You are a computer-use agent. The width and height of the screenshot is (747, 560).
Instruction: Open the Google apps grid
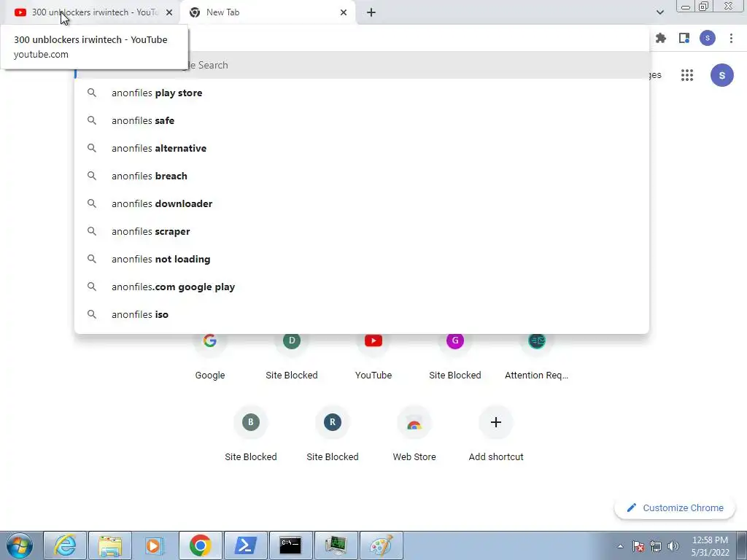[x=687, y=75]
